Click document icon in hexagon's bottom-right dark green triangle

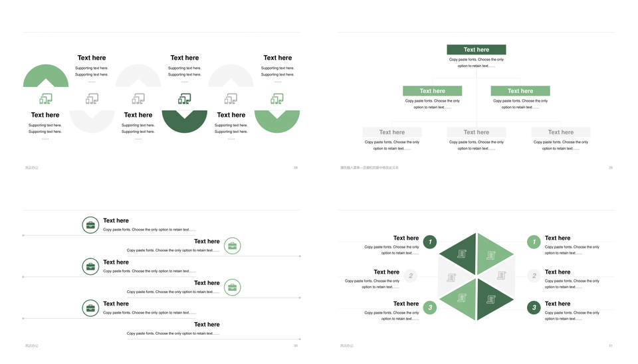click(491, 299)
